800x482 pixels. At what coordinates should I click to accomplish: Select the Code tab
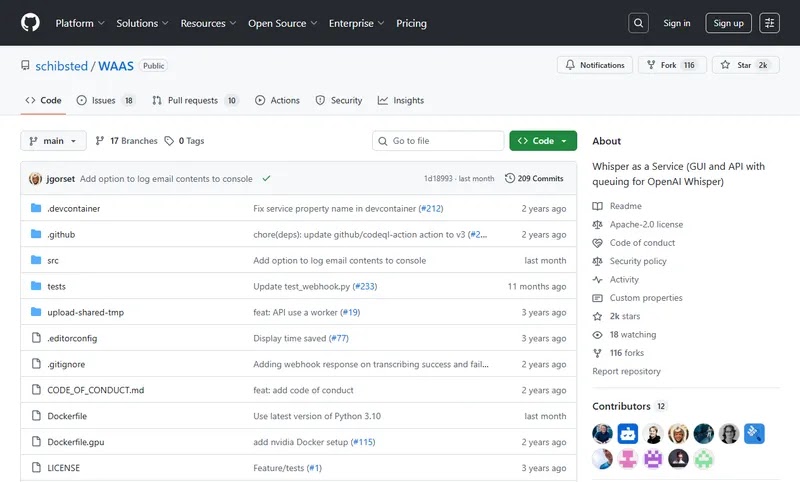(x=43, y=100)
